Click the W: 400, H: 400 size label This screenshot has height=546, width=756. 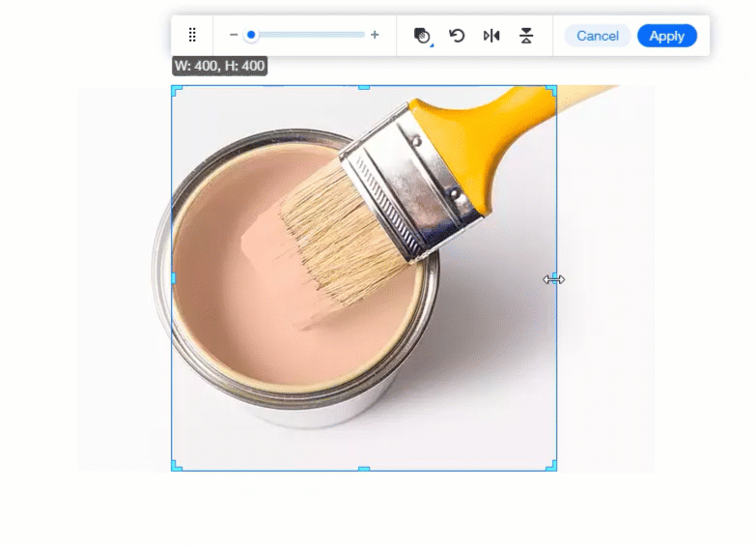(x=219, y=66)
